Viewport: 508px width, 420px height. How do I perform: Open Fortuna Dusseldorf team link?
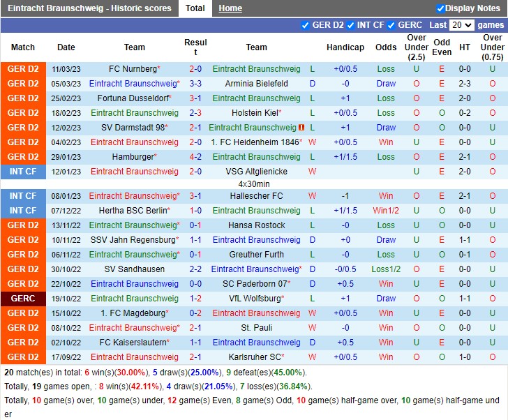point(135,98)
